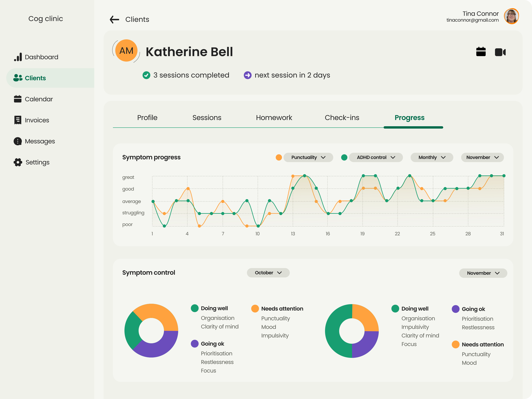Image resolution: width=532 pixels, height=399 pixels.
Task: Open calendar icon beside Katherine Bell
Action: 481,52
